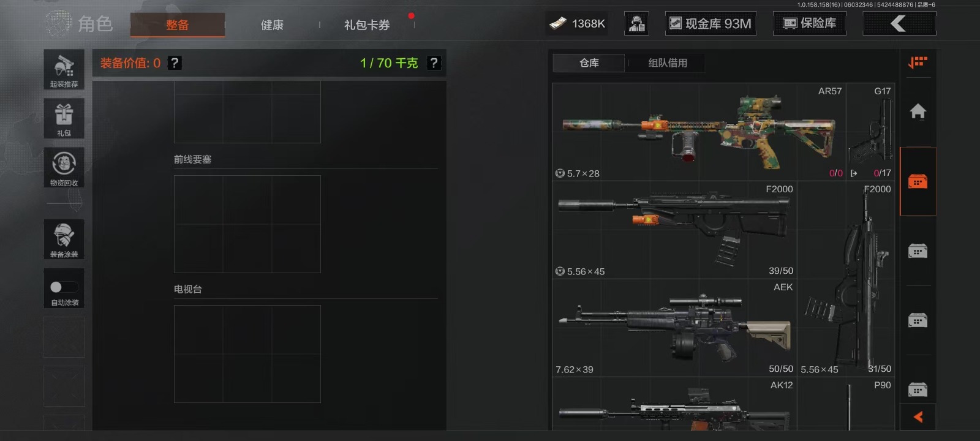The height and width of the screenshot is (441, 980).
Task: Collapse the side panel with red arrow
Action: click(x=918, y=417)
